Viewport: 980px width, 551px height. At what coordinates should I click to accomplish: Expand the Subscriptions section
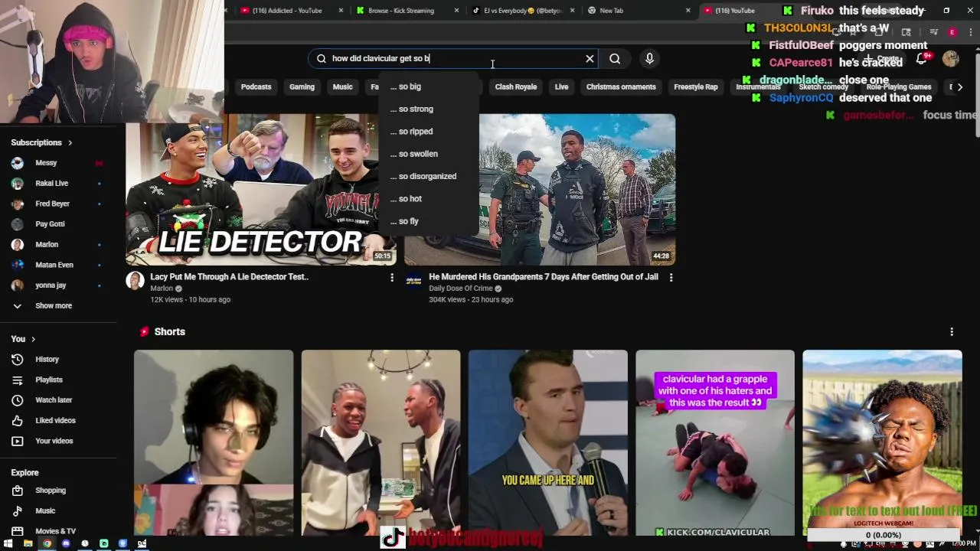tap(41, 142)
